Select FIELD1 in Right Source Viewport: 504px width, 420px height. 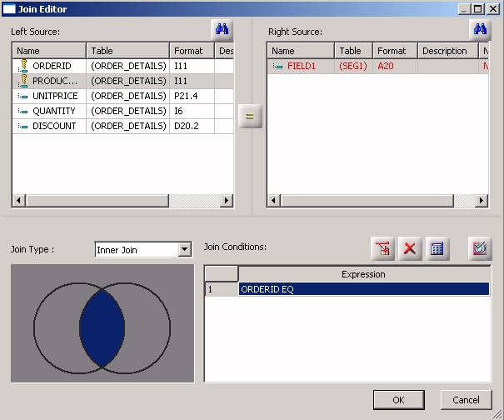pos(301,66)
